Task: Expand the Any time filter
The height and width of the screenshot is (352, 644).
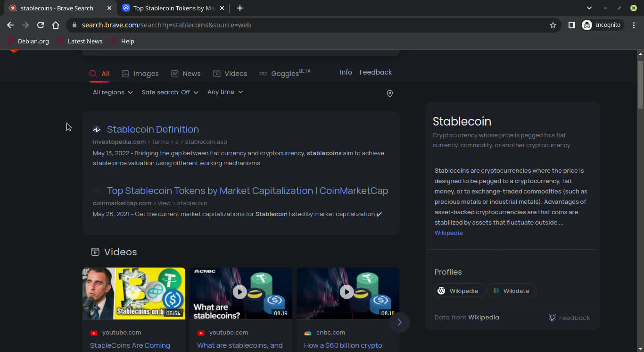Action: 225,92
